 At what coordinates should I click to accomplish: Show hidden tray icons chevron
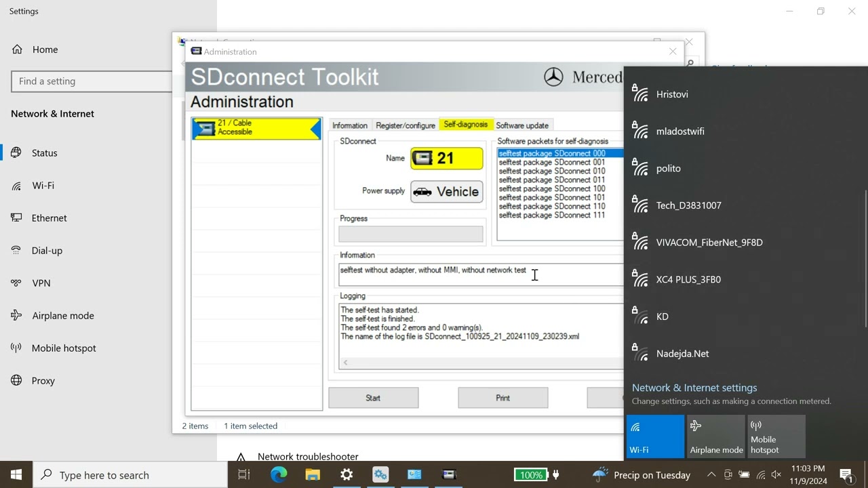click(x=711, y=475)
